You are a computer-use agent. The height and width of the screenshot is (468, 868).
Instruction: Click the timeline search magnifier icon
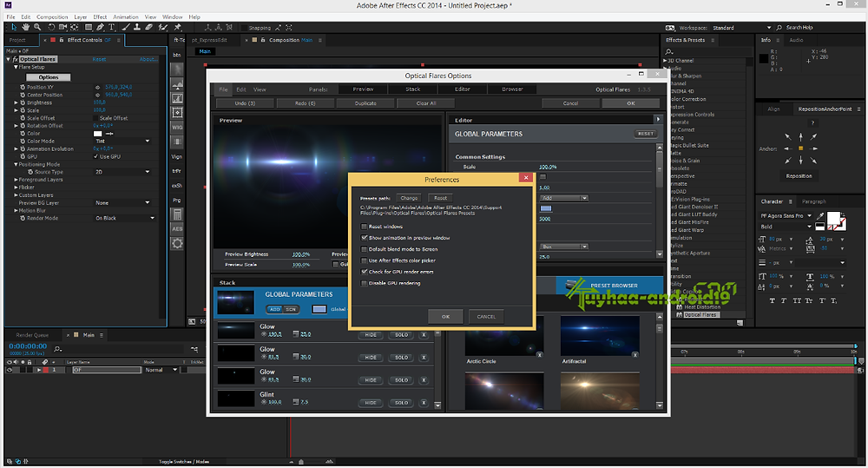(57, 349)
